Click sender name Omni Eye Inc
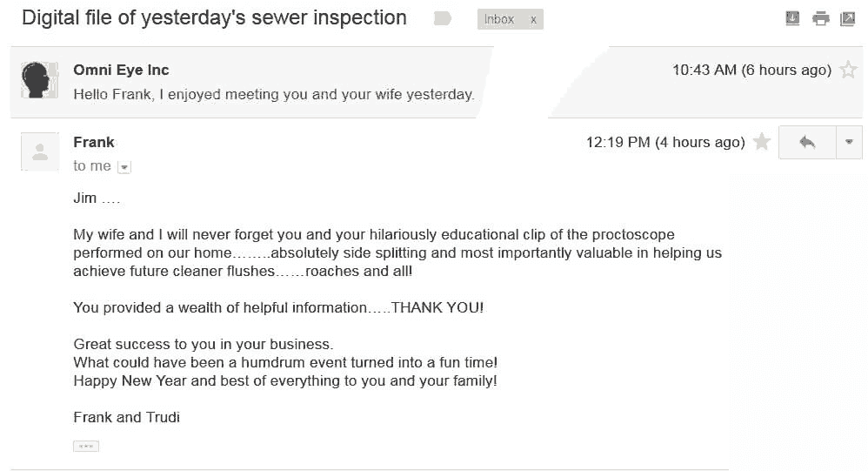868x471 pixels. [121, 70]
